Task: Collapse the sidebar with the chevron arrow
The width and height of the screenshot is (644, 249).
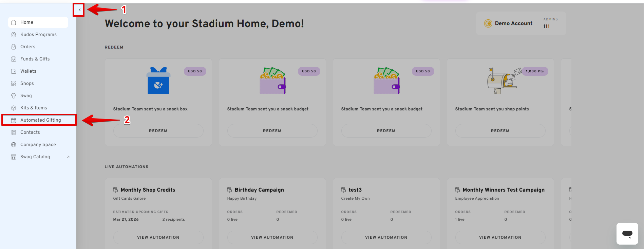Action: tap(79, 10)
